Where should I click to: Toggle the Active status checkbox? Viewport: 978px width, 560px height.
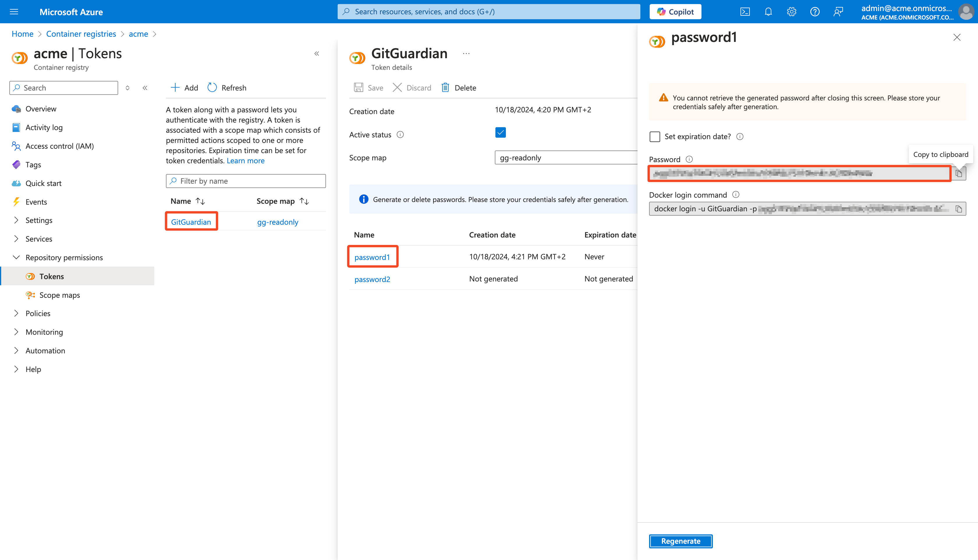pyautogui.click(x=500, y=133)
